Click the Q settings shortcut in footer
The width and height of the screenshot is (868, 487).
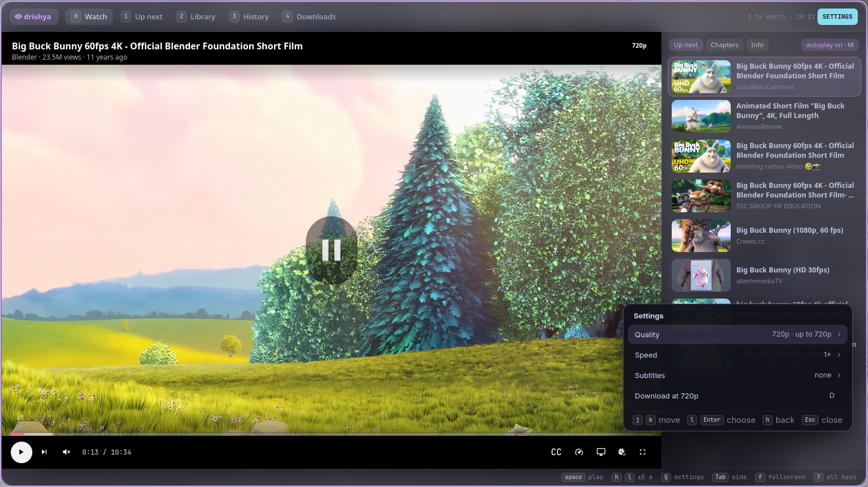682,477
